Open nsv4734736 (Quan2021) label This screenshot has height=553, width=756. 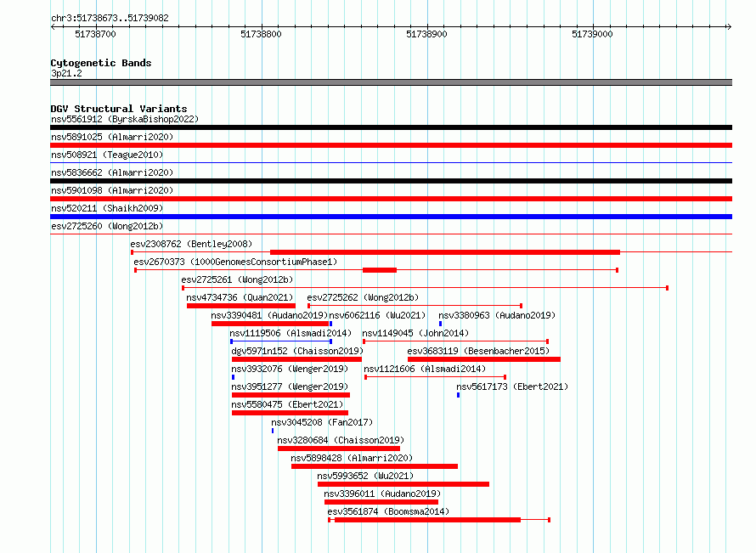(x=240, y=297)
